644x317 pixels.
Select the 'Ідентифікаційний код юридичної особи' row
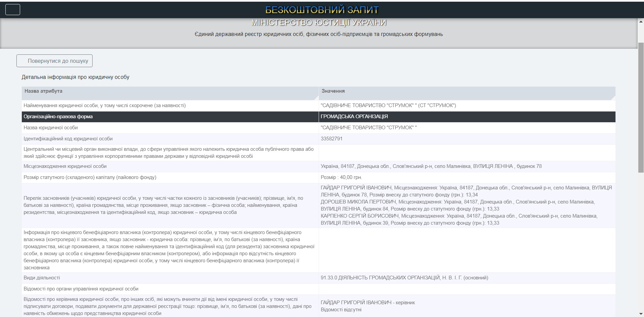[x=319, y=139]
